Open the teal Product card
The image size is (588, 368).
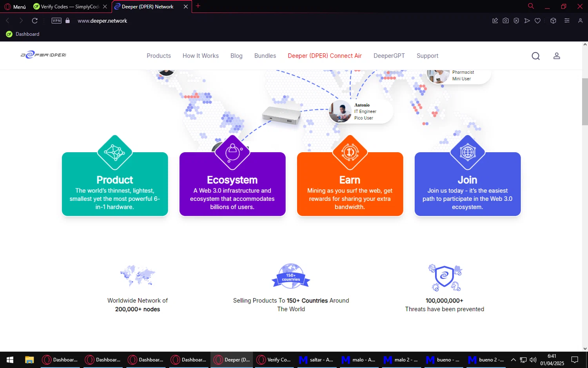point(115,184)
